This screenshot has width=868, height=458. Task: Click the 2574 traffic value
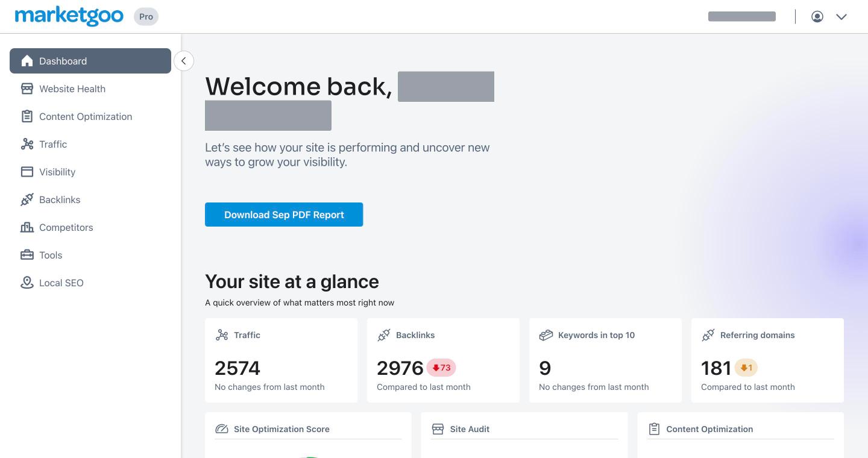click(237, 368)
